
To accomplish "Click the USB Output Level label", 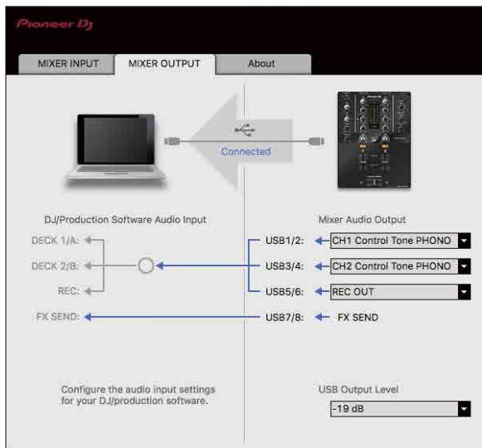I will tap(358, 390).
